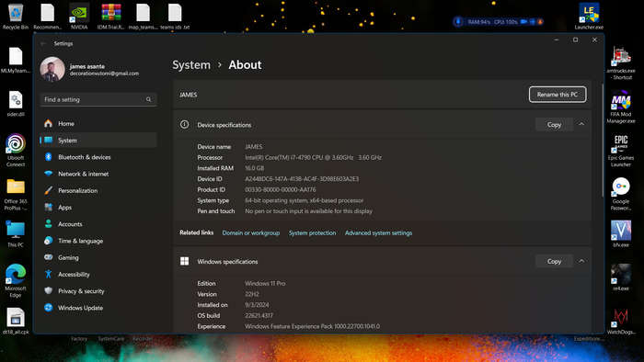Click System in the breadcrumb
The width and height of the screenshot is (644, 362).
click(x=191, y=65)
